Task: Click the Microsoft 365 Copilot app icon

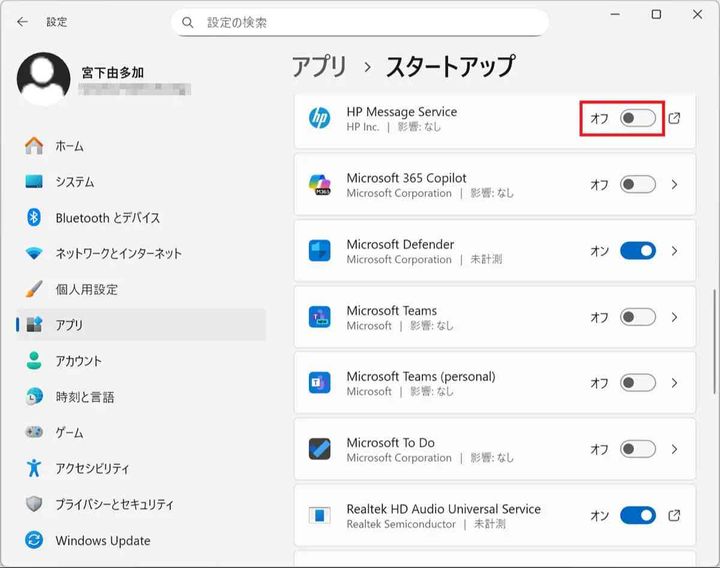Action: 320,185
